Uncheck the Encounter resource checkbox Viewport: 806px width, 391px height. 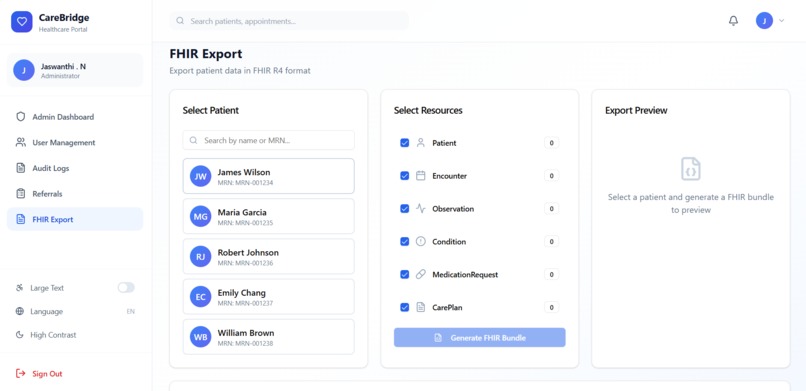(x=405, y=176)
